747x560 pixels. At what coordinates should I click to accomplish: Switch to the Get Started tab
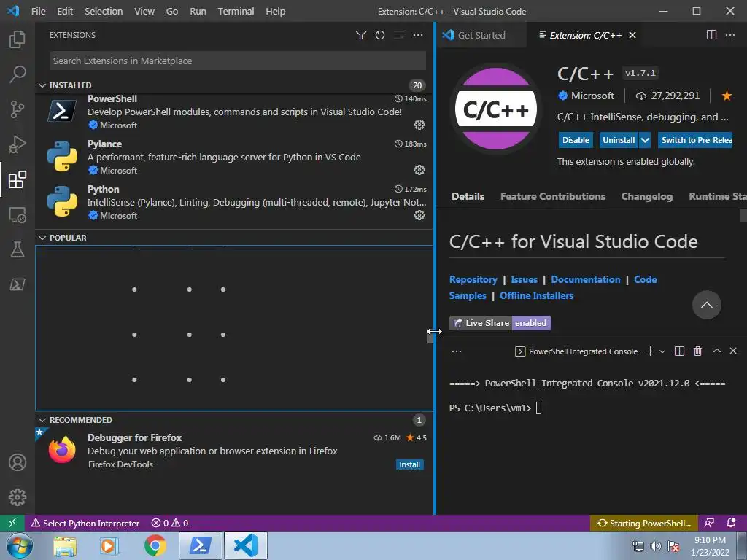point(481,35)
